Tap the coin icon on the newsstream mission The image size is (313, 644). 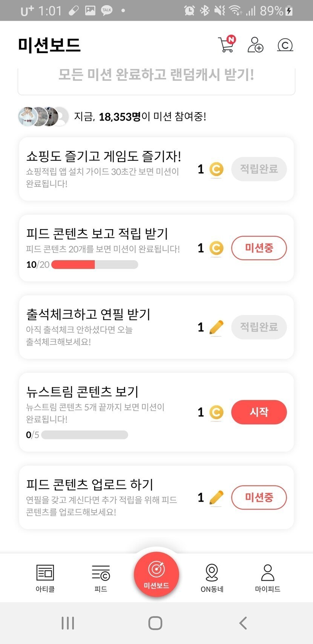(x=216, y=412)
